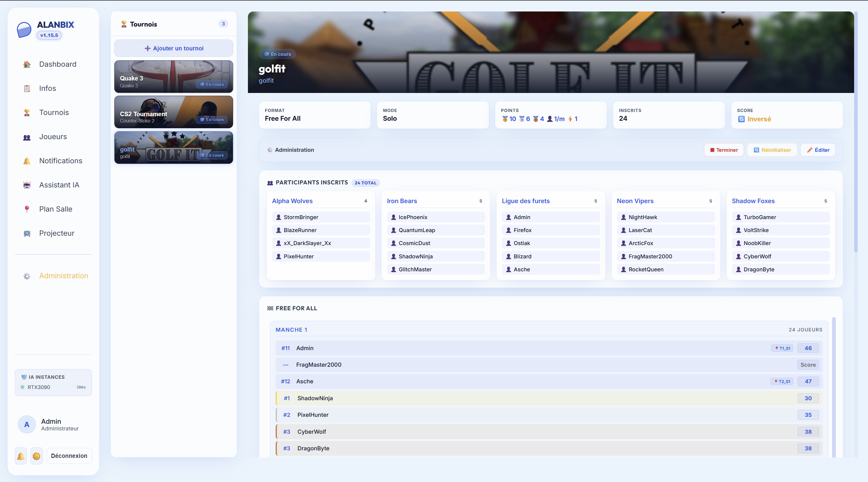Open the Admin avatar circle
Viewport: 868px width, 482px height.
click(27, 425)
